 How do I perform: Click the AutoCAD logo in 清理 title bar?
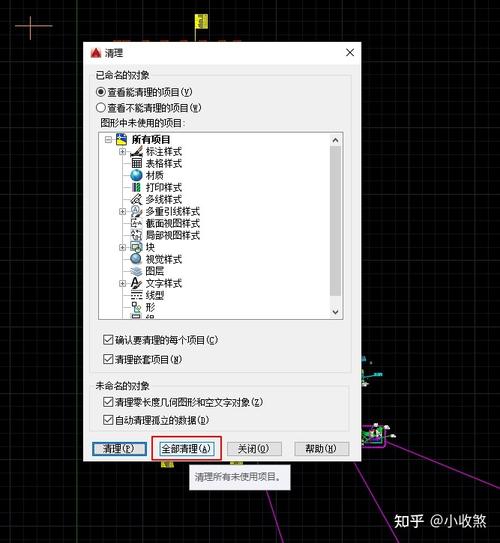(96, 53)
